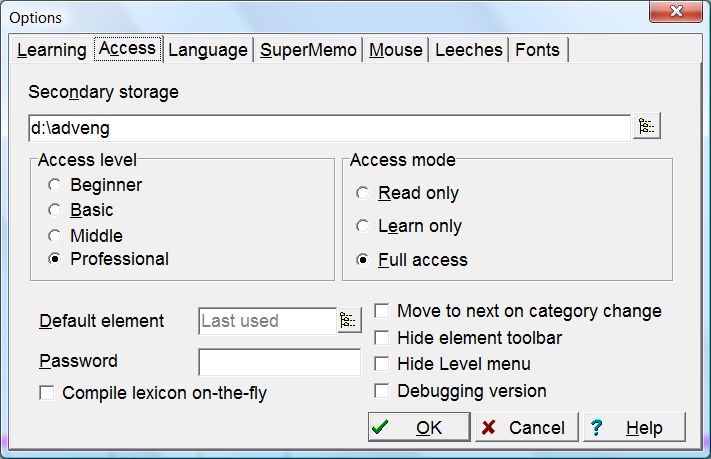Screen dimensions: 711x459
Task: Choose Learn only access mode
Action: (x=363, y=226)
